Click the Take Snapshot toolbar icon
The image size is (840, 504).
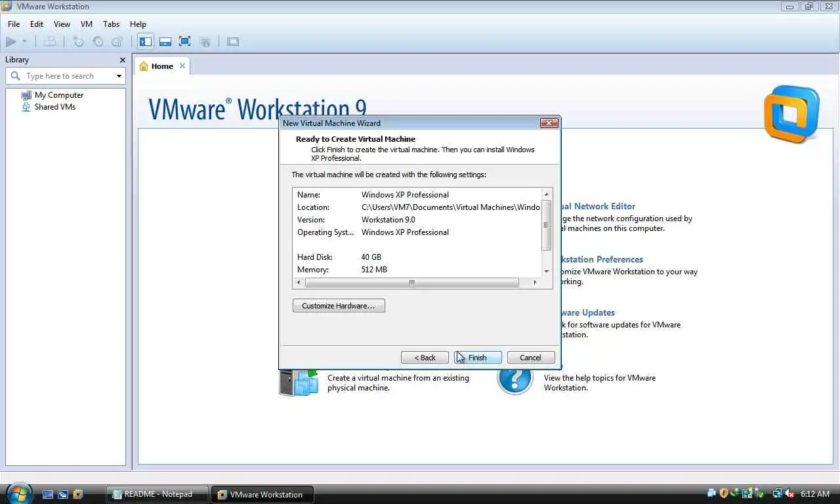78,41
